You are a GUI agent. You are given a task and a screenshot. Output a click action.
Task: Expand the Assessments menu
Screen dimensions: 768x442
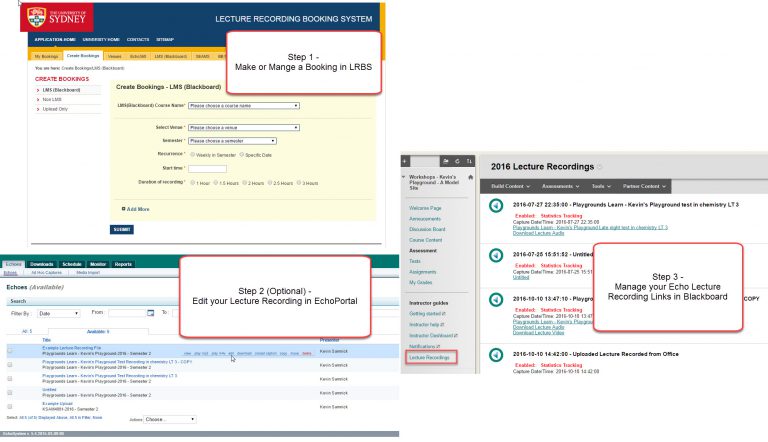tap(560, 186)
